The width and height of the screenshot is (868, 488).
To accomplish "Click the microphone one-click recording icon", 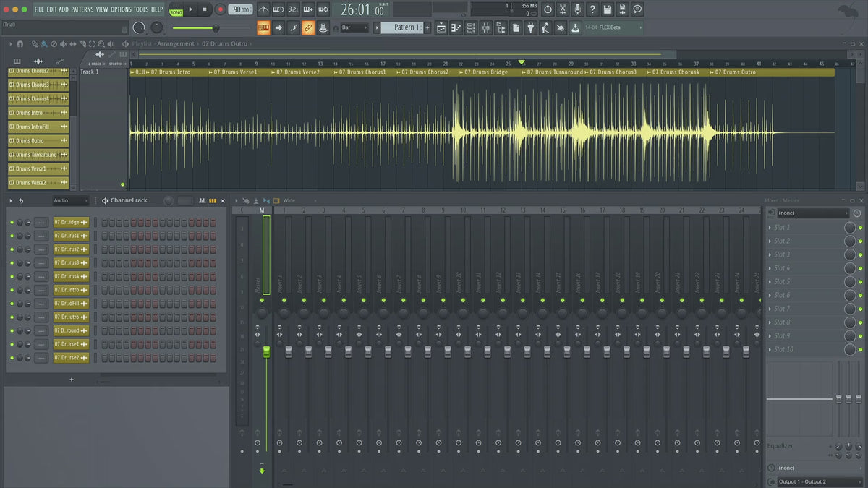I will (x=577, y=9).
